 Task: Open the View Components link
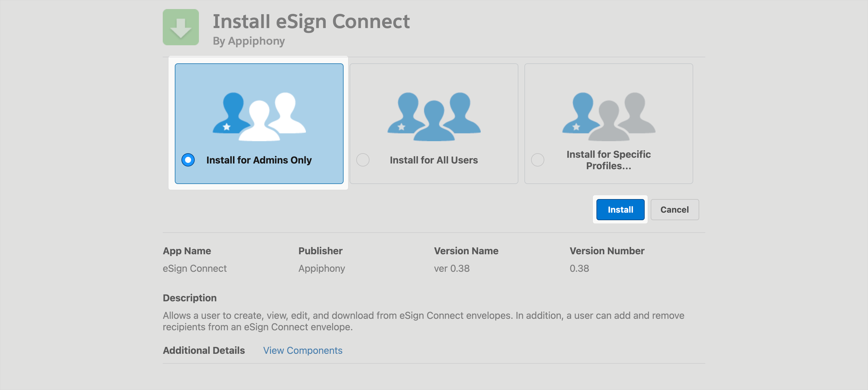(x=303, y=350)
